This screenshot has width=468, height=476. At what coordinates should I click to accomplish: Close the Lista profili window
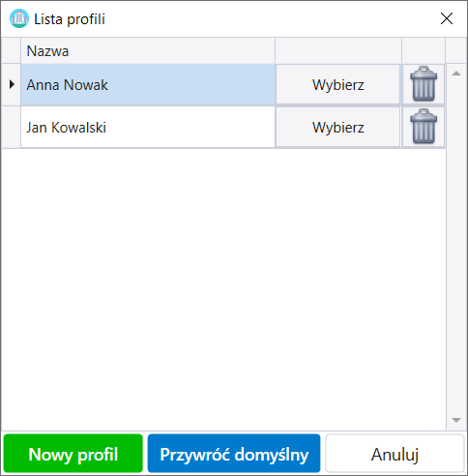447,18
